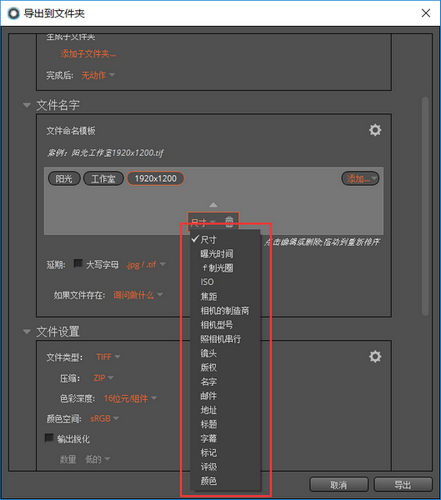Screen dimensions: 441x500
Task: Click the dialog vertical scrollbar
Action: coord(425,206)
